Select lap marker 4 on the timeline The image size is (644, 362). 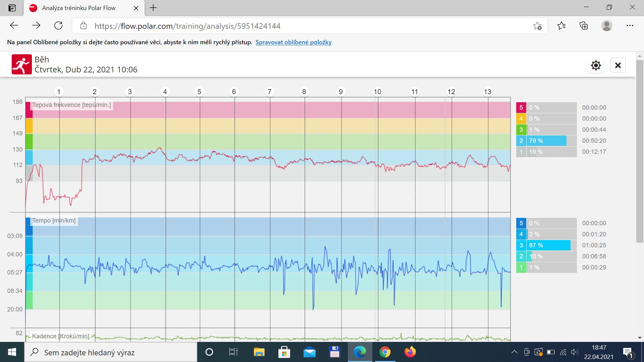[165, 92]
